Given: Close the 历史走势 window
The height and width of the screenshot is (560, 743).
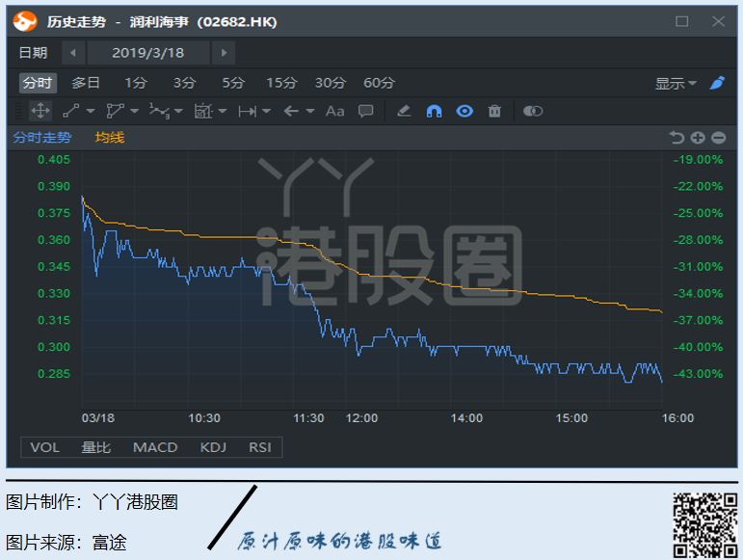Looking at the screenshot, I should [718, 21].
